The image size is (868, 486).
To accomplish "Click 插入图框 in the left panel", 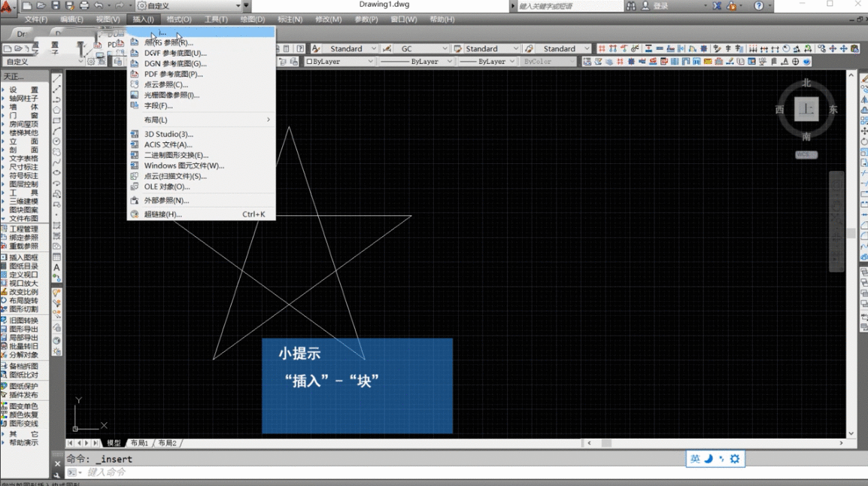I will pos(23,257).
